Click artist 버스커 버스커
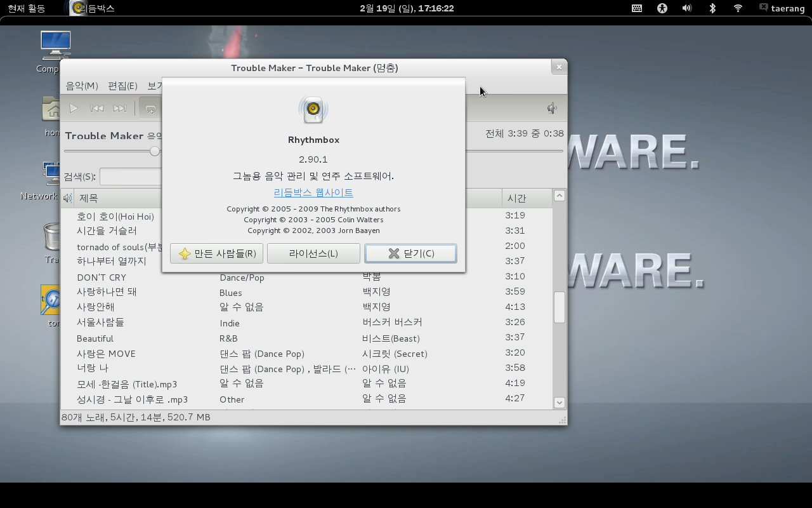This screenshot has width=812, height=508. click(x=392, y=322)
